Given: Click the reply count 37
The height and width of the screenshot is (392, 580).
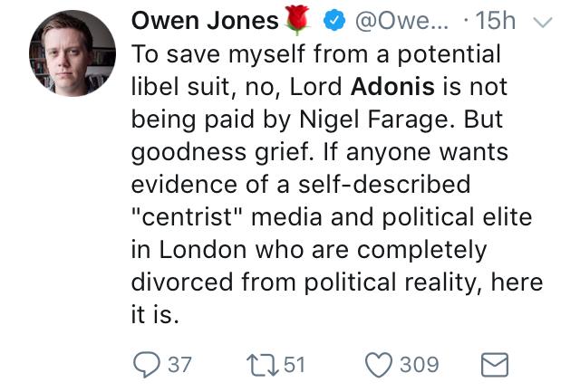Looking at the screenshot, I should click(179, 364).
